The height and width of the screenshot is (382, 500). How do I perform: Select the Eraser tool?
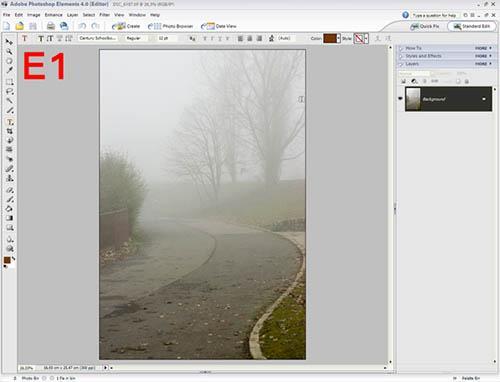[9, 190]
